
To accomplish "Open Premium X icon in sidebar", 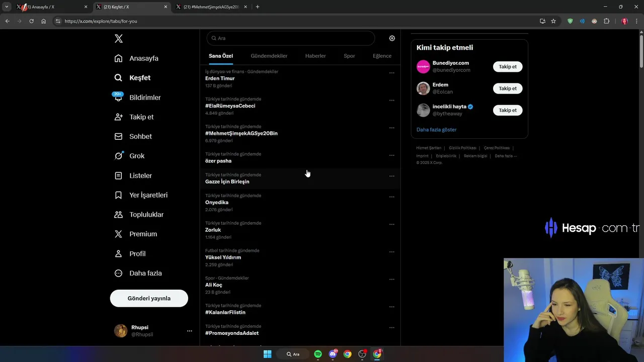I will [118, 234].
